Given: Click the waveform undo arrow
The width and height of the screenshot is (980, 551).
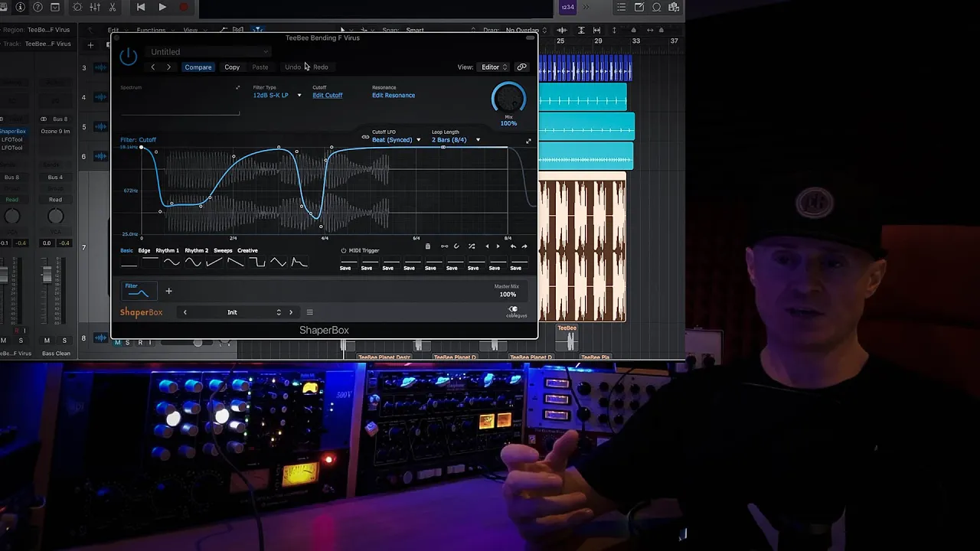Looking at the screenshot, I should click(x=512, y=246).
